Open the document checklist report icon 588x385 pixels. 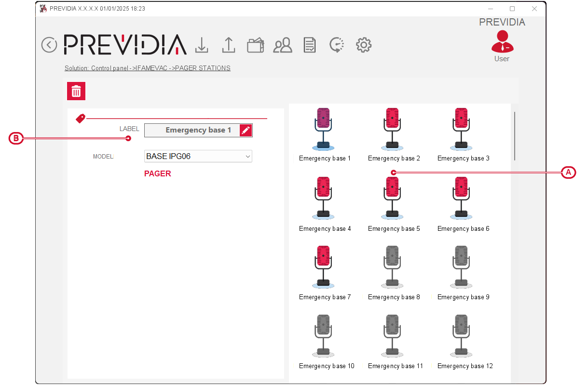click(310, 45)
